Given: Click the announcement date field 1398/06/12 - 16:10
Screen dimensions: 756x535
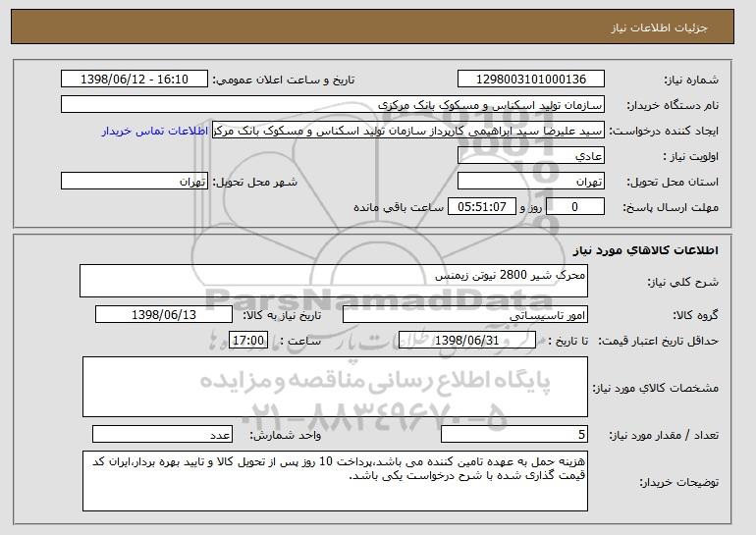Looking at the screenshot, I should 135,80.
